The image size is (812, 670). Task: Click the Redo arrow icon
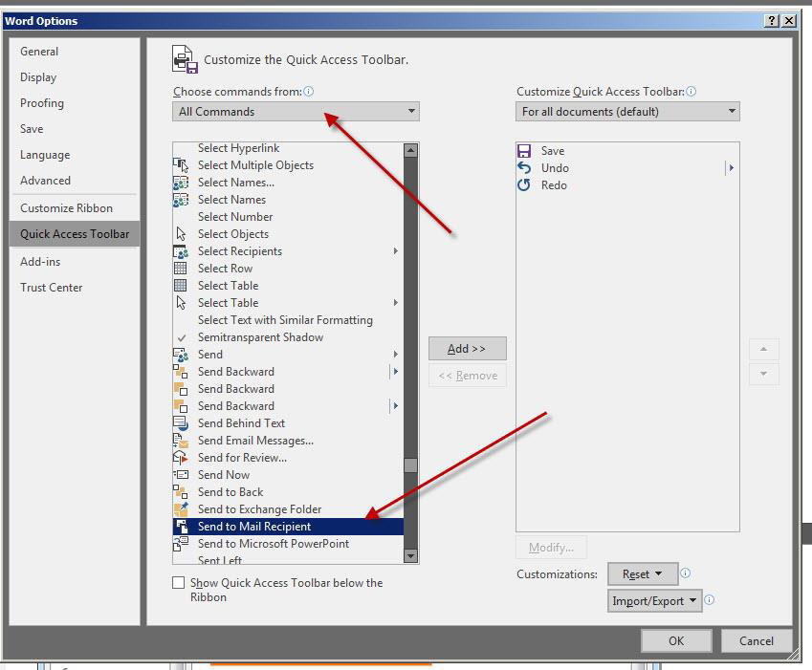point(524,184)
